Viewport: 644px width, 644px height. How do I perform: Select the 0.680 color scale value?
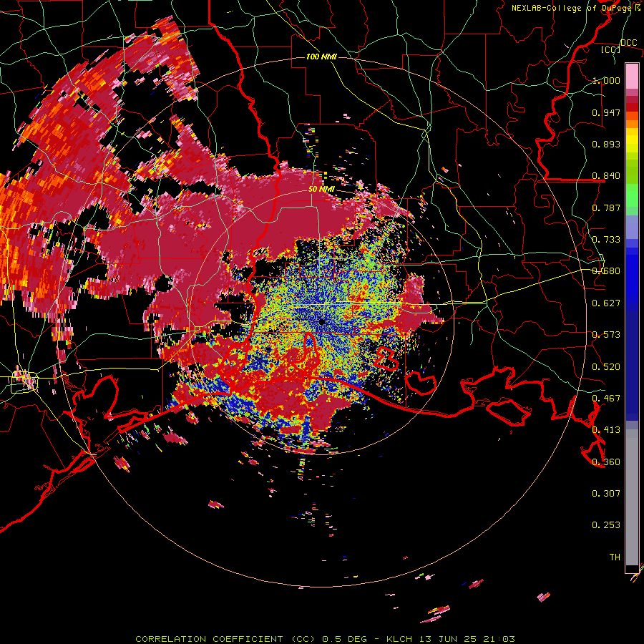click(x=606, y=271)
